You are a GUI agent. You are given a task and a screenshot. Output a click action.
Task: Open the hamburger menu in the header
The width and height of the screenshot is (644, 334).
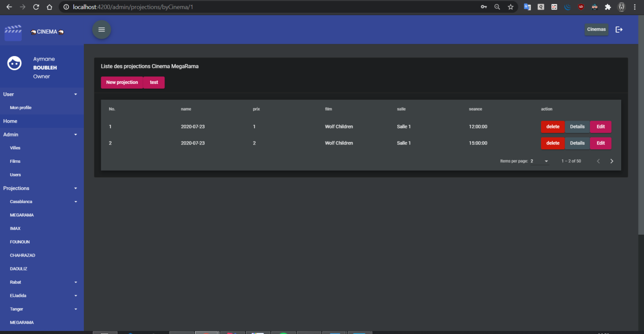click(x=102, y=29)
